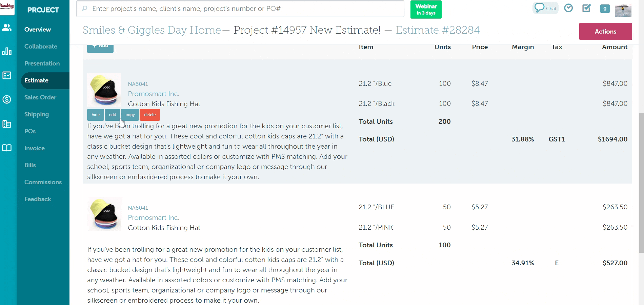Click the Margin column header
This screenshot has width=644, height=305.
(x=523, y=47)
